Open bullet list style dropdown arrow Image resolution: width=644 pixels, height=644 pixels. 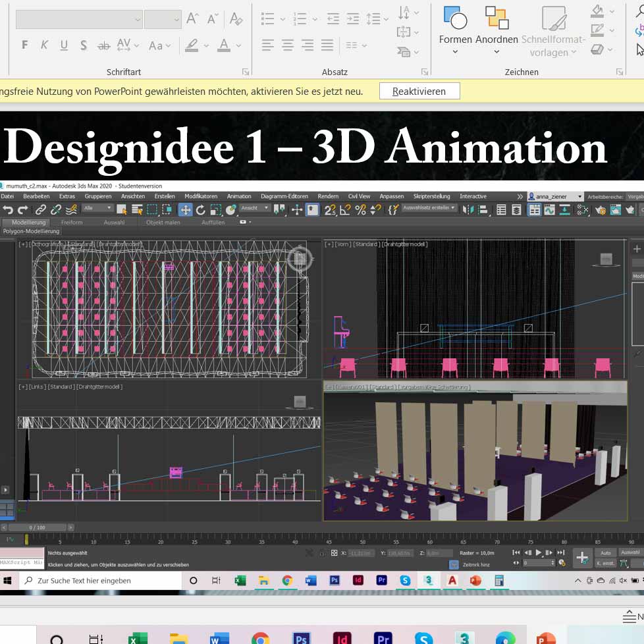pyautogui.click(x=282, y=19)
